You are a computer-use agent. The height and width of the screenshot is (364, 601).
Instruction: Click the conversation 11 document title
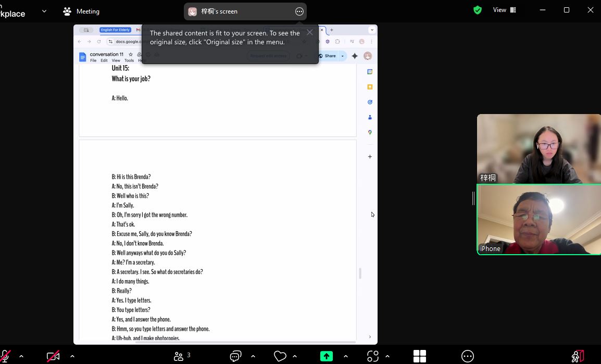(x=107, y=54)
